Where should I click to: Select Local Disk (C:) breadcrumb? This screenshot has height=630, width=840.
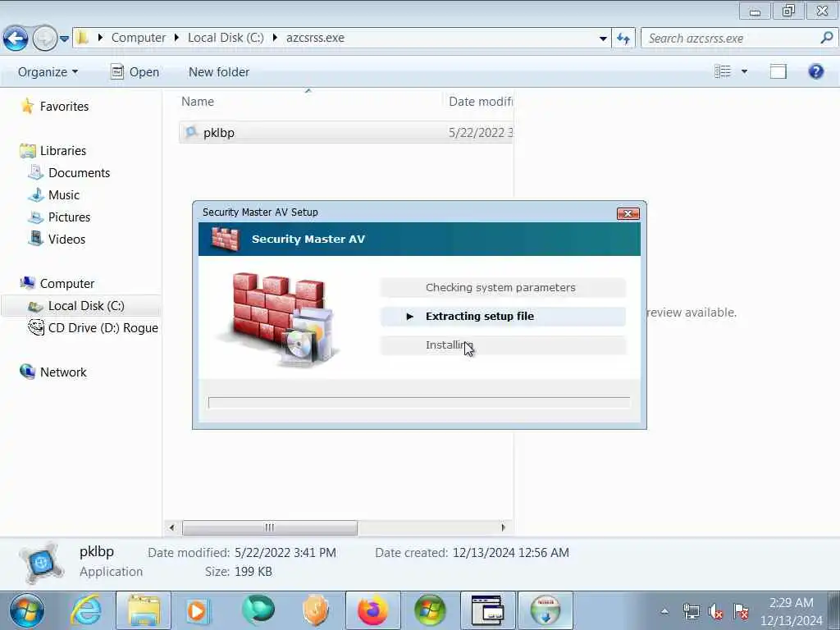226,38
